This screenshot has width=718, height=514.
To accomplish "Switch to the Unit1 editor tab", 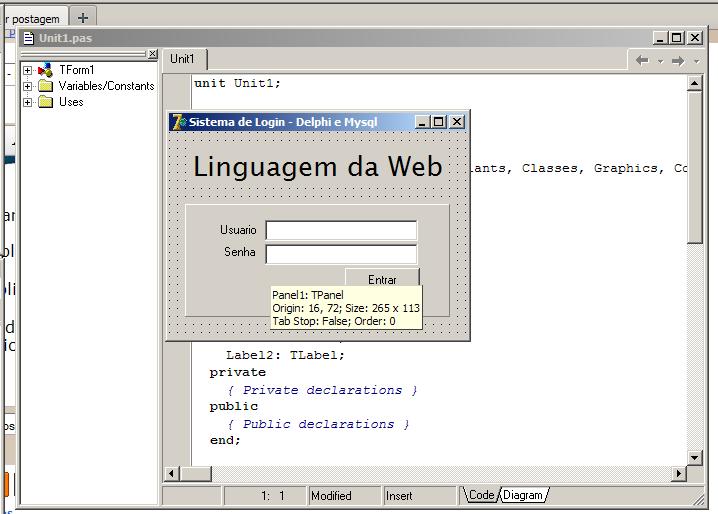I will click(x=185, y=59).
